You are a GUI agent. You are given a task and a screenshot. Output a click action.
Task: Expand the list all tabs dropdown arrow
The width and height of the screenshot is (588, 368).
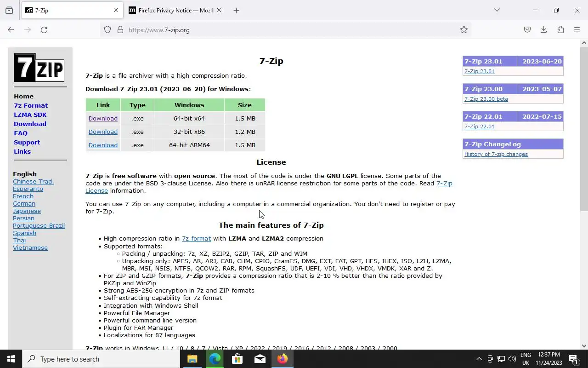pos(497,10)
